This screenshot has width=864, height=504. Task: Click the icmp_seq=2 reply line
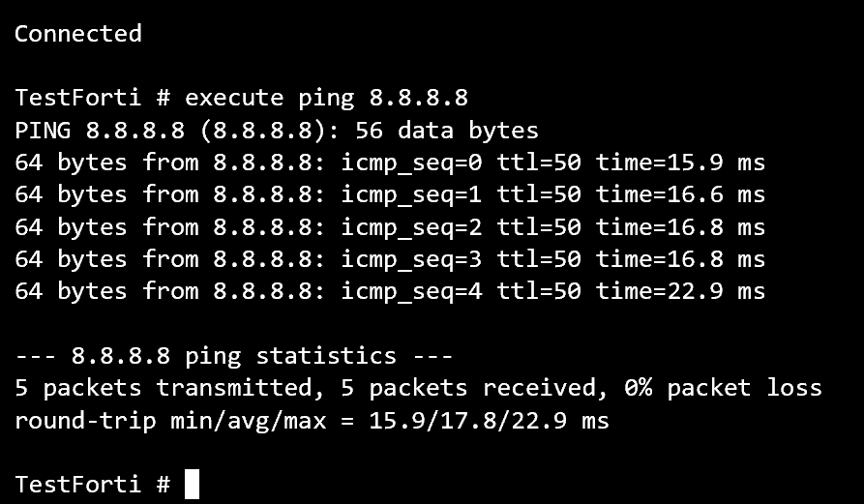point(390,227)
